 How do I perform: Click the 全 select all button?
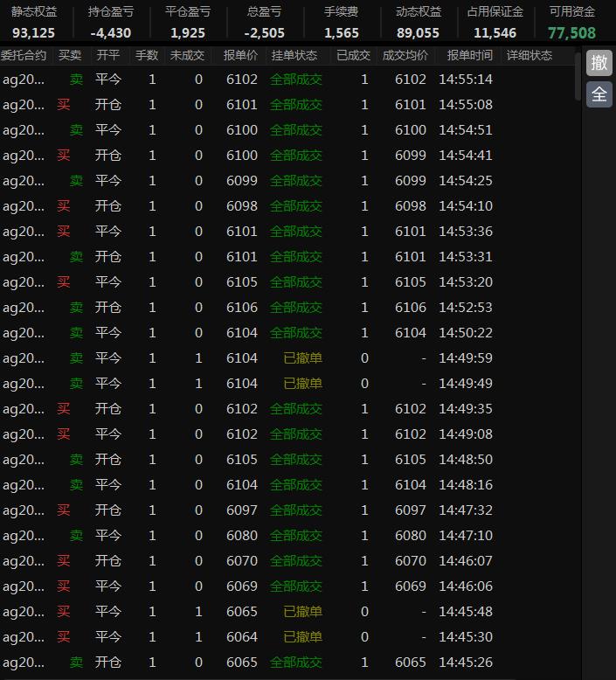599,94
